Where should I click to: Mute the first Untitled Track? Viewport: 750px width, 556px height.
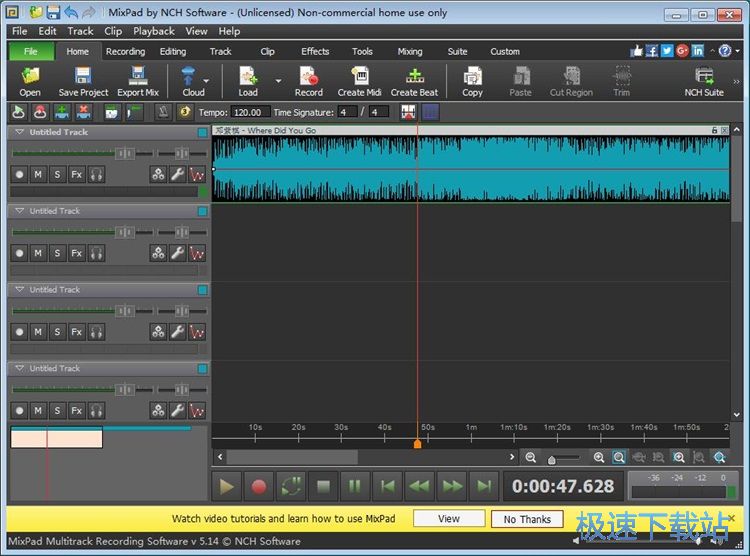38,174
